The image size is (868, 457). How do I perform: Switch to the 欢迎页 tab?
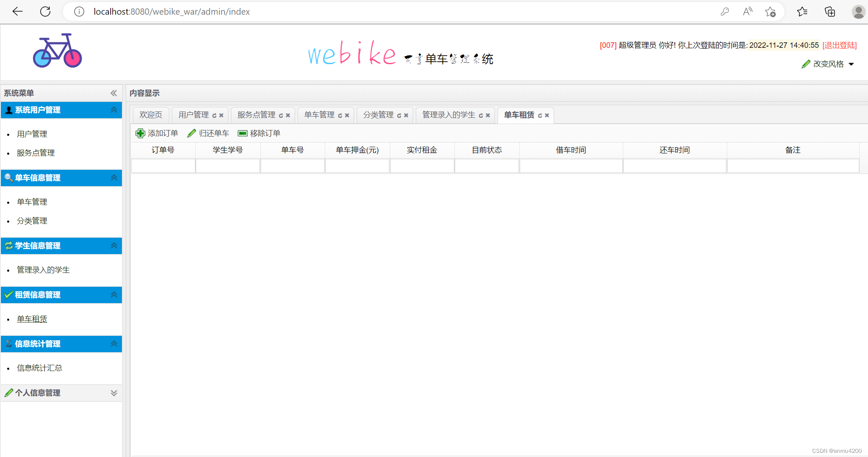coord(150,114)
